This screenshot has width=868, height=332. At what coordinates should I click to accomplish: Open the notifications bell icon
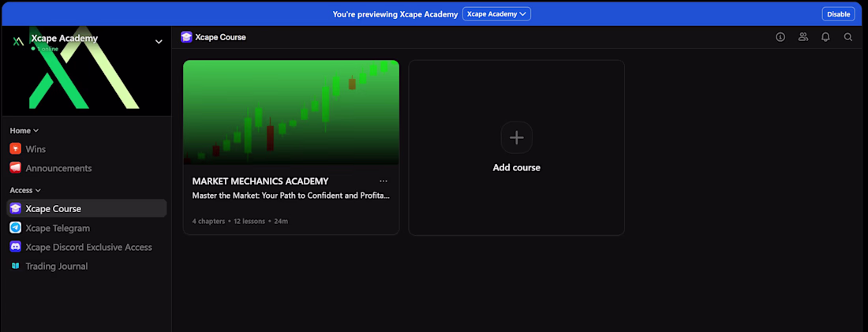click(x=825, y=37)
